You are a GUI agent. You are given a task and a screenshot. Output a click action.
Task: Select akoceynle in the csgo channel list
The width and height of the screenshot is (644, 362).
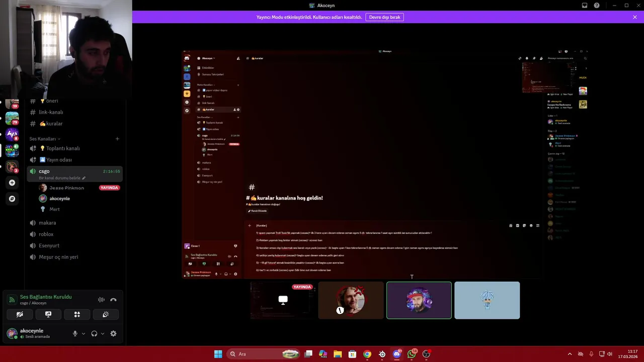tap(59, 199)
